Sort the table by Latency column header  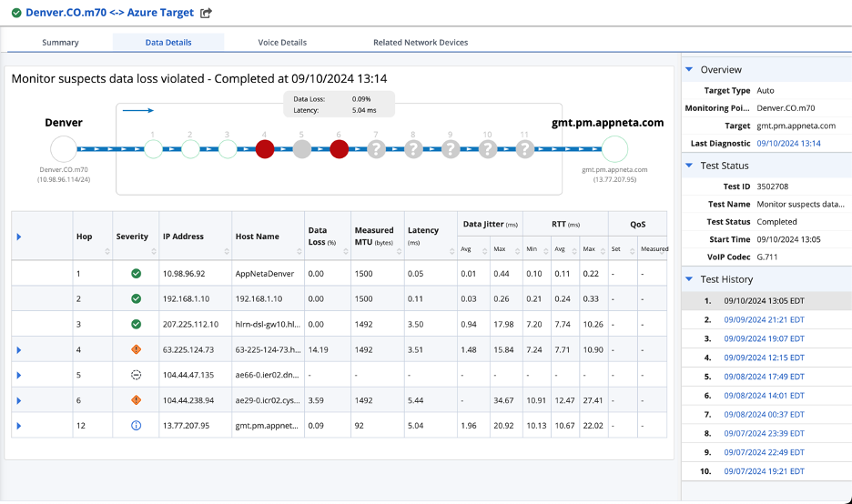pos(423,230)
